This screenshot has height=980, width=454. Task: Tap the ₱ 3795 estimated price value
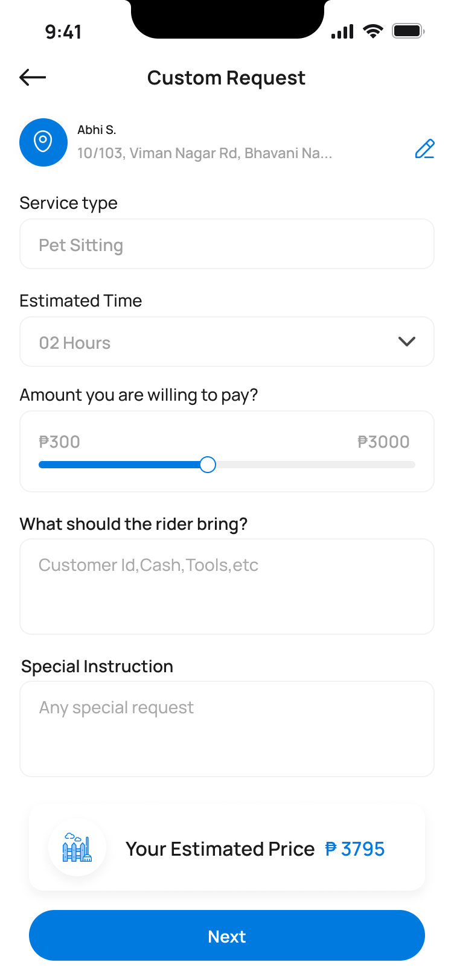[355, 849]
